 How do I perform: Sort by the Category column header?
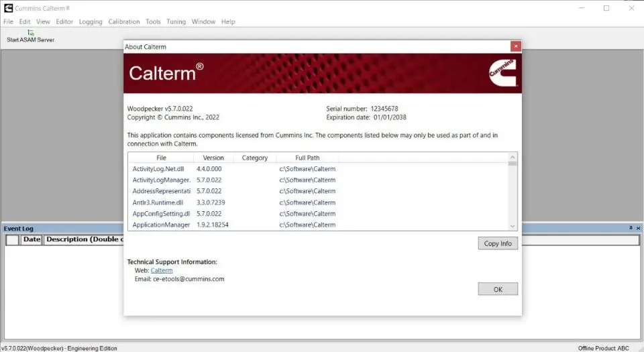(x=255, y=158)
